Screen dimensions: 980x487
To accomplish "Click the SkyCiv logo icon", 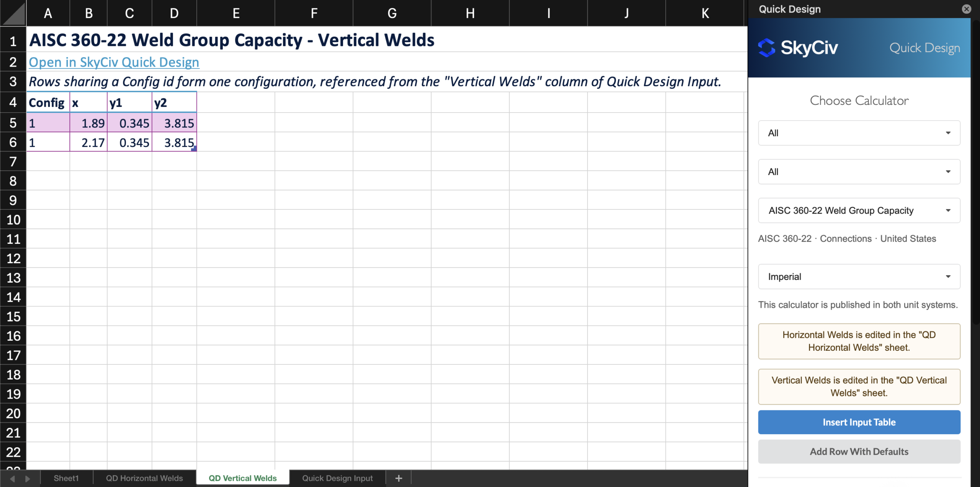I will click(766, 48).
